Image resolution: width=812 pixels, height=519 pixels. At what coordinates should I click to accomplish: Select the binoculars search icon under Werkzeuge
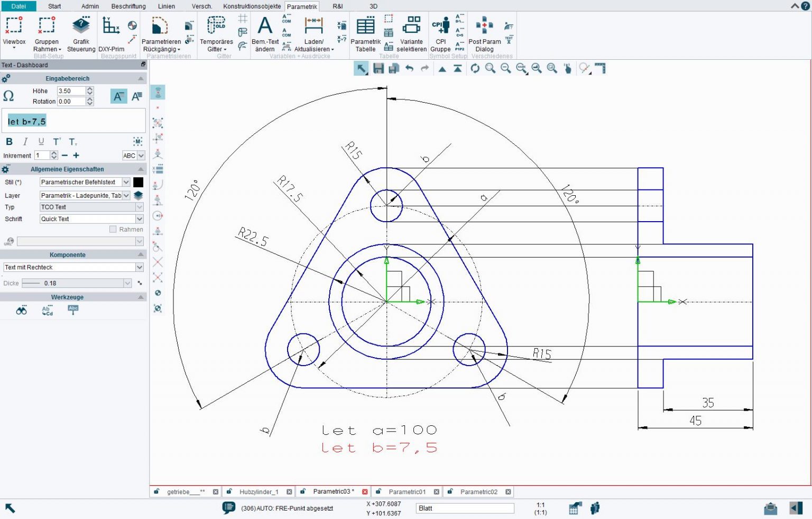[x=21, y=310]
